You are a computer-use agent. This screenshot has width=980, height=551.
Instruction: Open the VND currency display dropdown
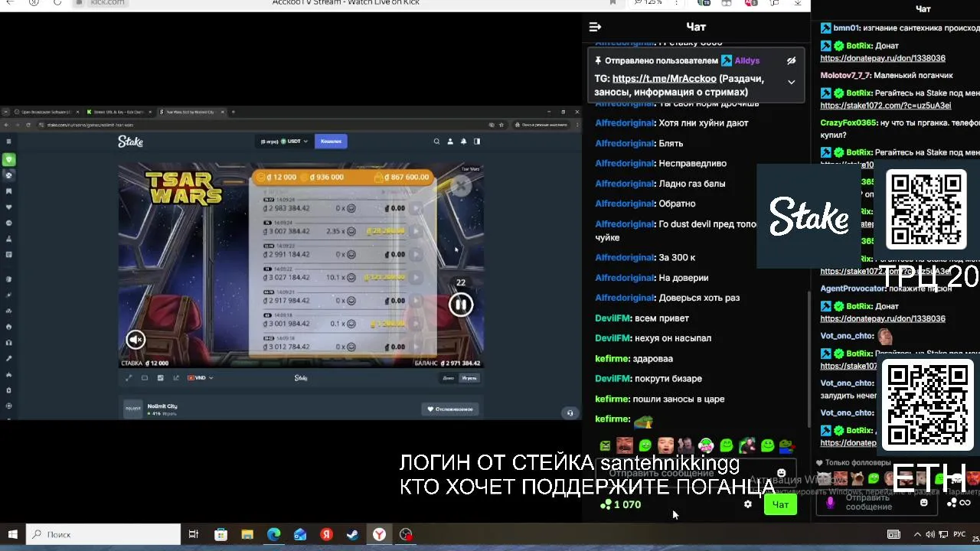(x=200, y=377)
